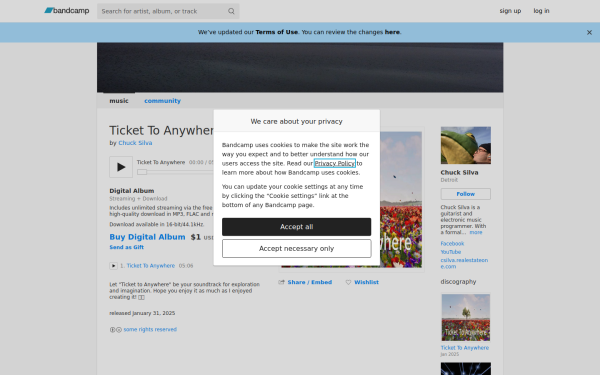
Task: Add album via Wishlist link
Action: [x=366, y=282]
